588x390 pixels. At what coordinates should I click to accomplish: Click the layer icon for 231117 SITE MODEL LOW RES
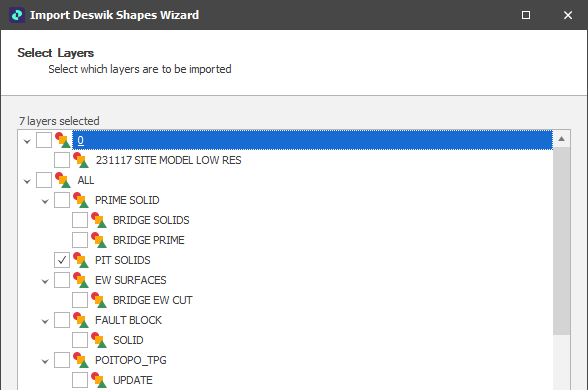81,160
